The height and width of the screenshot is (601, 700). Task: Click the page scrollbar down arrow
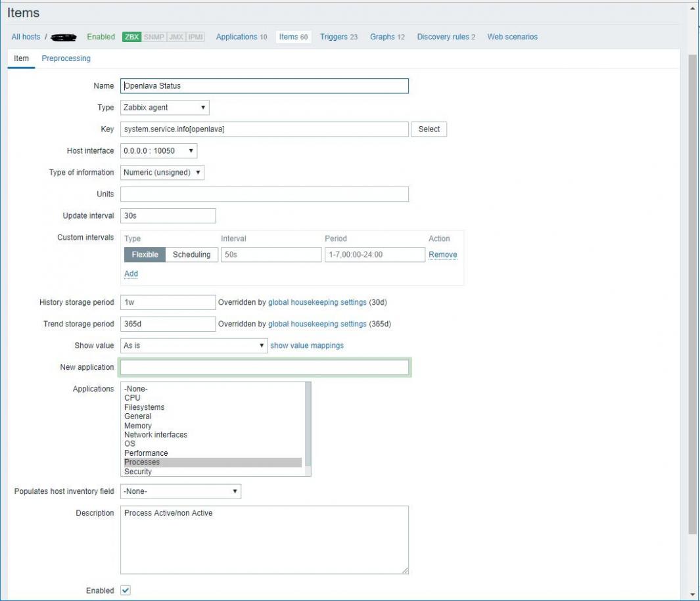point(692,594)
